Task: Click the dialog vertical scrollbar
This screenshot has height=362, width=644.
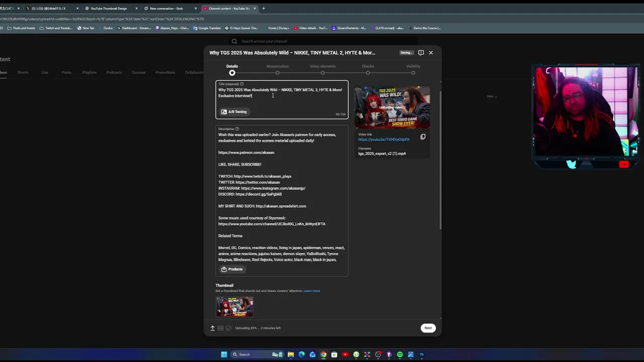Action: [441, 161]
